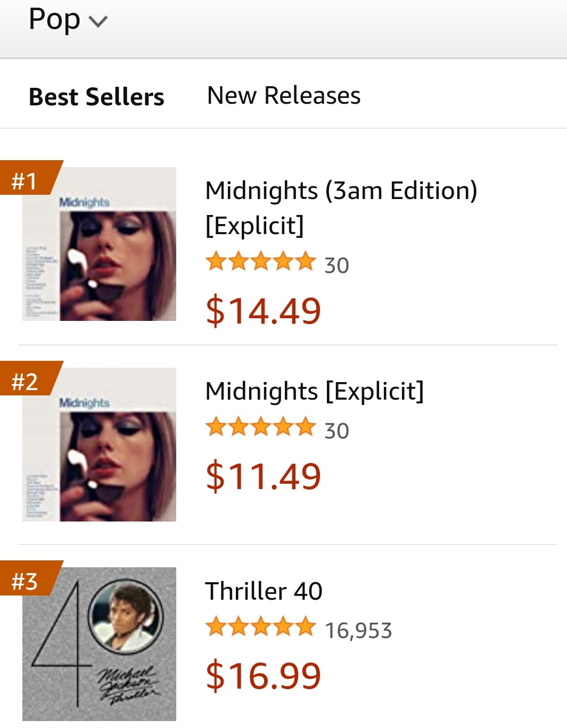Switch to the Best Sellers tab
This screenshot has height=728, width=567.
(x=96, y=97)
